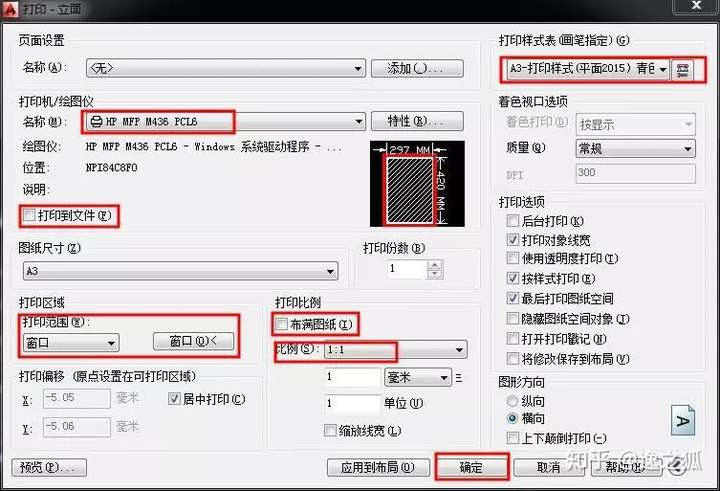Click the expand dialog arrow beside Help
Screen dimensions: 720x491
click(x=676, y=468)
